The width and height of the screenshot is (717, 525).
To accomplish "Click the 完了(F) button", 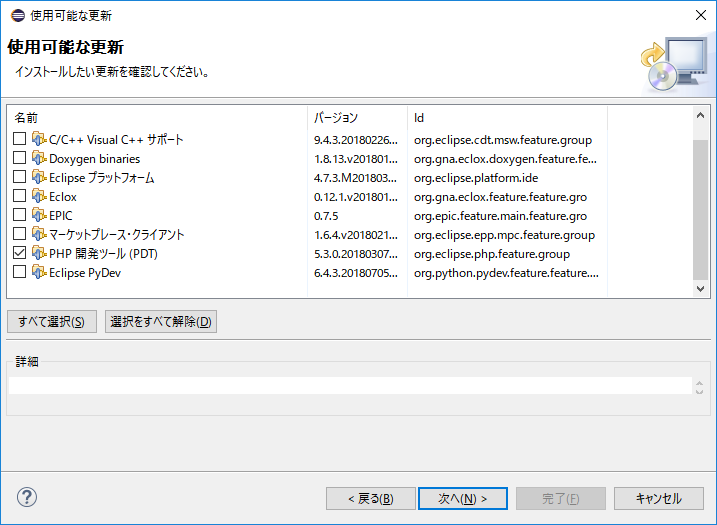I will [561, 498].
